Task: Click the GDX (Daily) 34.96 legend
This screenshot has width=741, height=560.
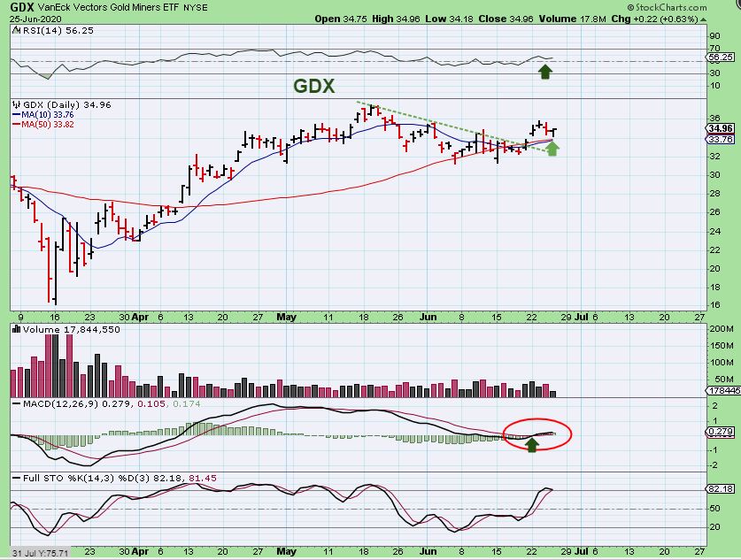Action: pyautogui.click(x=66, y=104)
